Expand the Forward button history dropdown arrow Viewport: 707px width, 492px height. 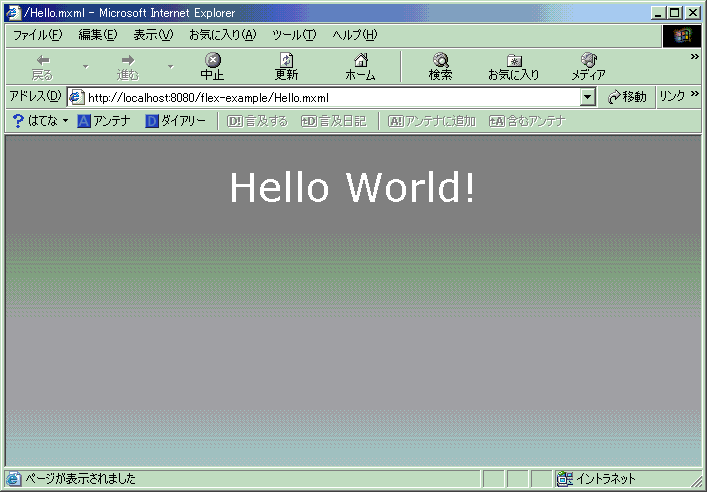pos(170,67)
